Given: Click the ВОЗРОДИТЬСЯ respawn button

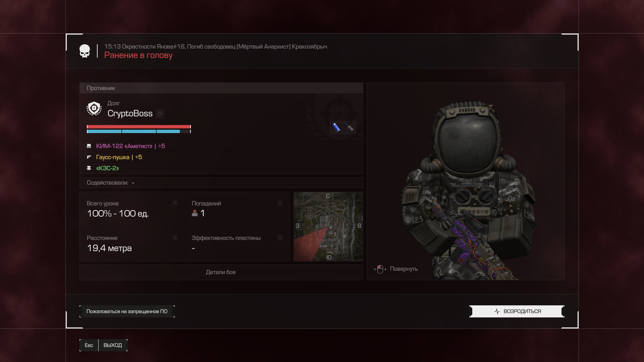Looking at the screenshot, I should (x=517, y=311).
